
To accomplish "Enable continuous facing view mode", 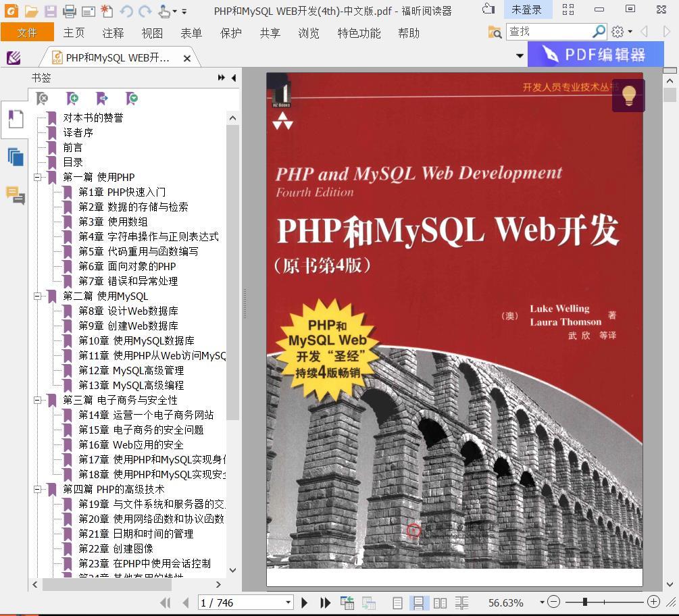I will pos(461,603).
